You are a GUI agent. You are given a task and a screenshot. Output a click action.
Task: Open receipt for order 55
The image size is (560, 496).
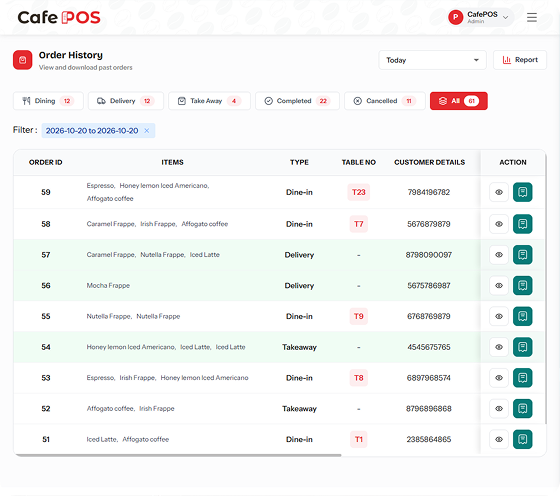point(522,316)
